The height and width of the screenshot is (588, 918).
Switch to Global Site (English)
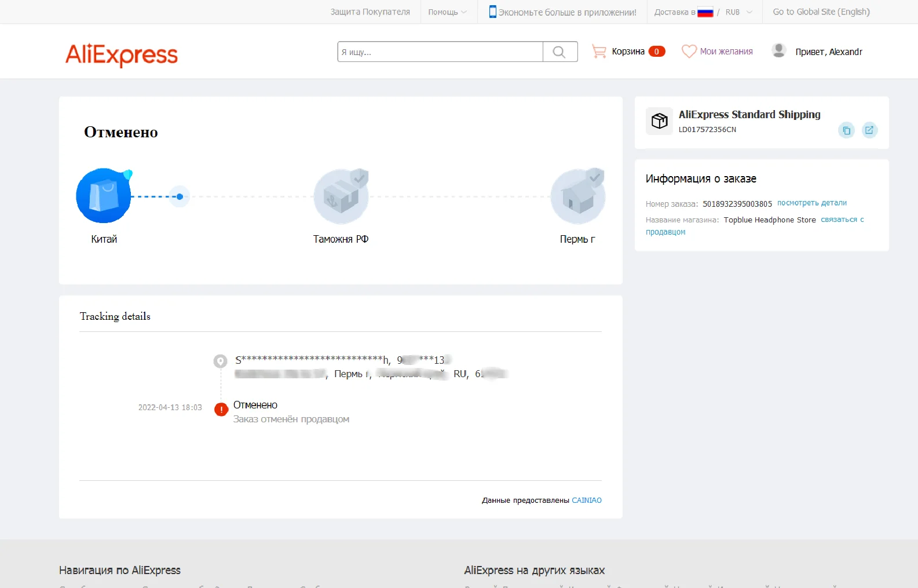click(x=821, y=12)
